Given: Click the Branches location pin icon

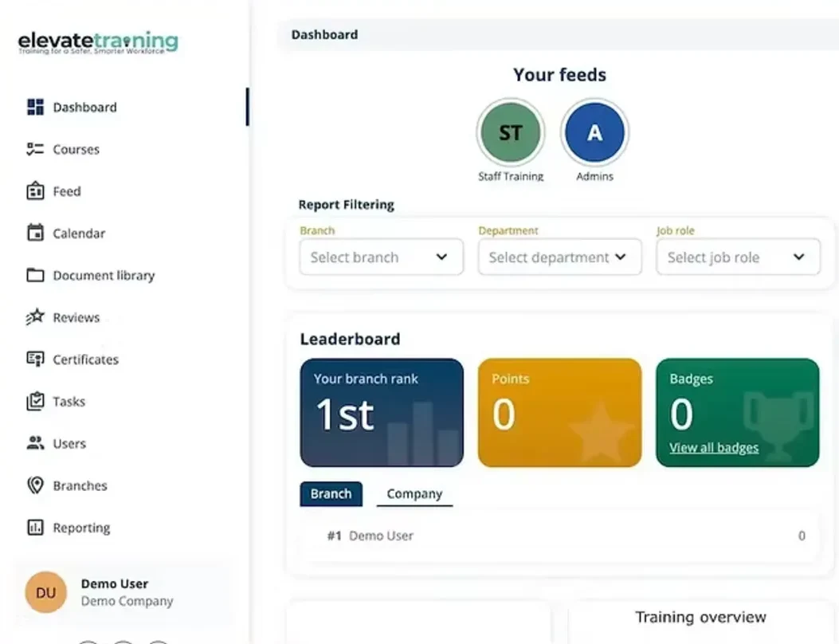Looking at the screenshot, I should tap(35, 485).
